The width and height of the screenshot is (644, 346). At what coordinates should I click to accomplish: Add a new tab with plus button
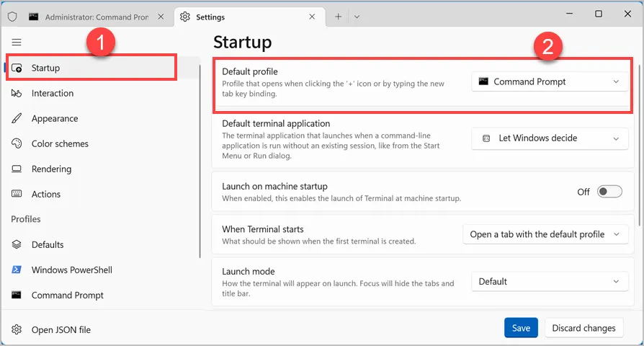pos(338,17)
